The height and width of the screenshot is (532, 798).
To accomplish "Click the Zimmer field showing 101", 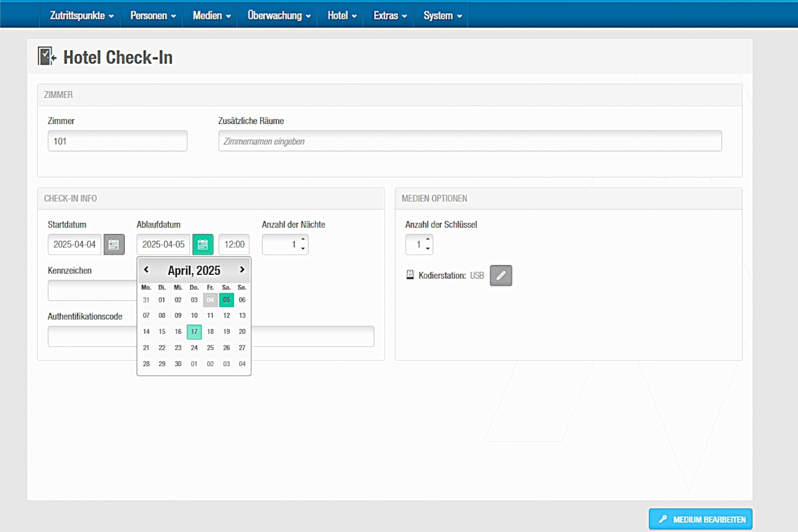I will pos(117,141).
